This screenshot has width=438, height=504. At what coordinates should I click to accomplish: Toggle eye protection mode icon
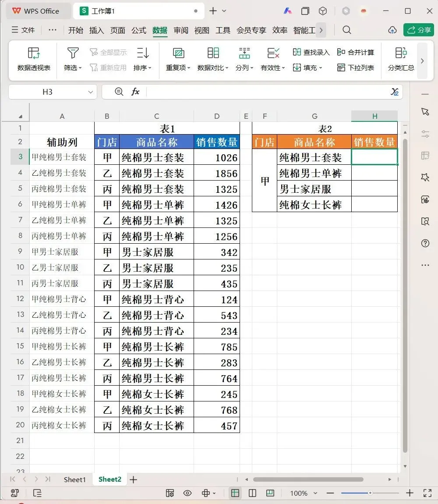(187, 493)
